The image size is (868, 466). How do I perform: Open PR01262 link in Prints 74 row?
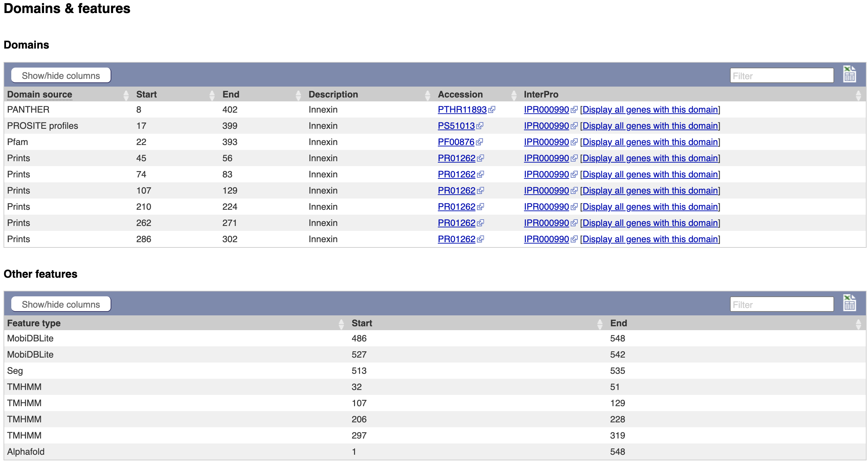[457, 174]
